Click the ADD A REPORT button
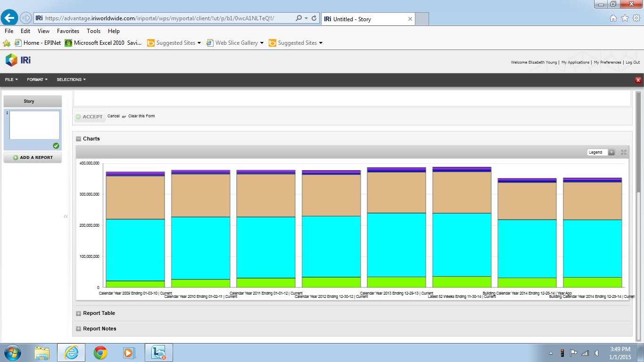 33,157
